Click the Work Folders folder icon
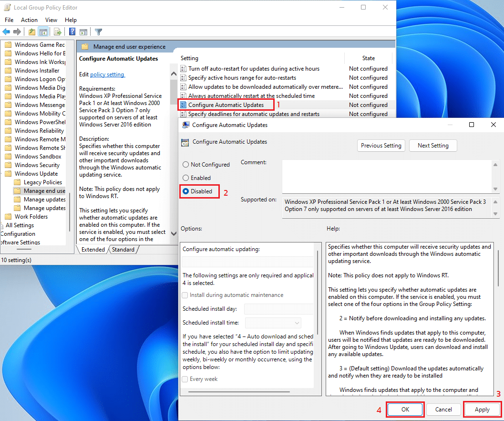Image resolution: width=504 pixels, height=421 pixels. coord(9,217)
